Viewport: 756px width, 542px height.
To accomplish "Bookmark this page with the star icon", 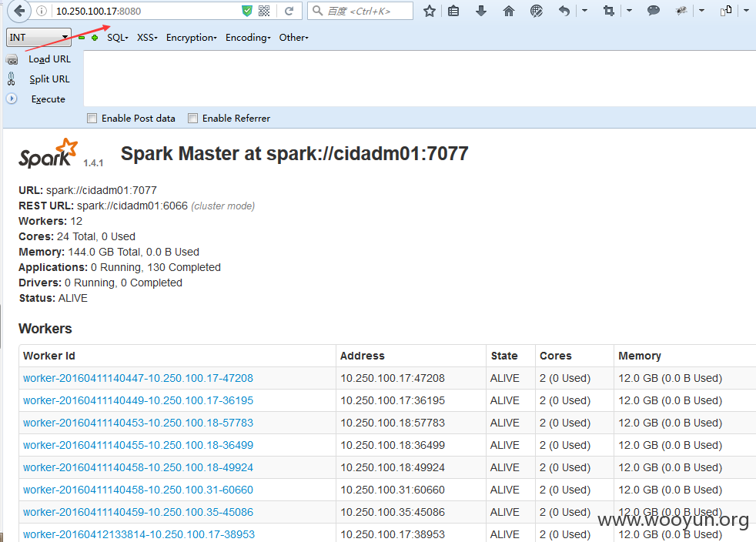I will 429,11.
